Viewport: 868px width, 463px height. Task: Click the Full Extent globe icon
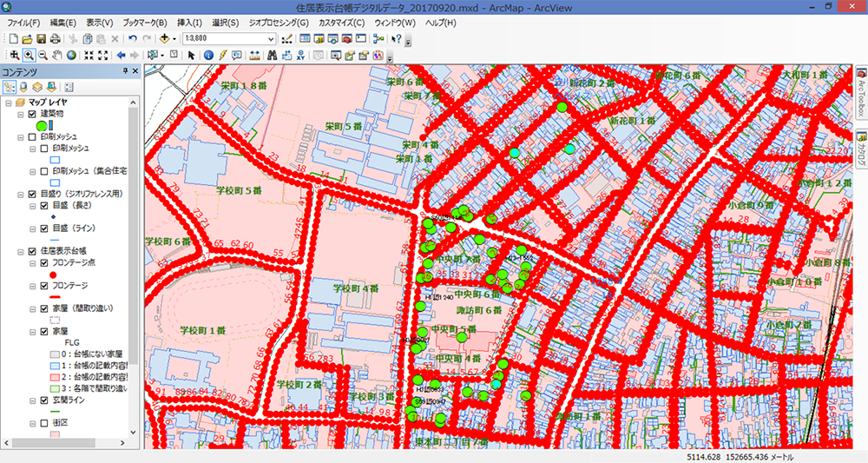[x=71, y=55]
